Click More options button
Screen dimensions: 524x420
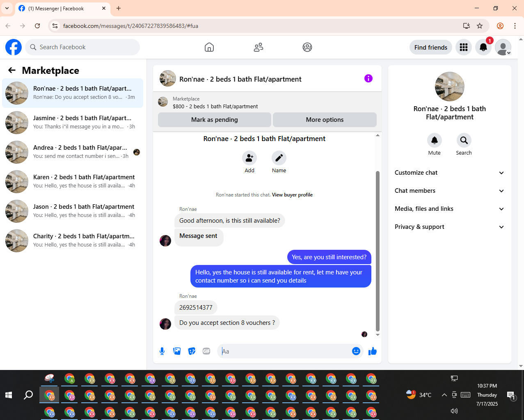tap(325, 120)
